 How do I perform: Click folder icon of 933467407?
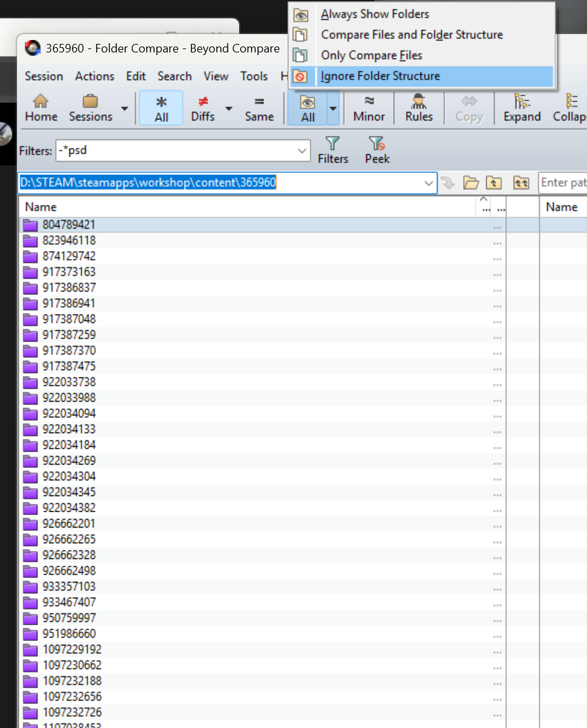pos(30,603)
